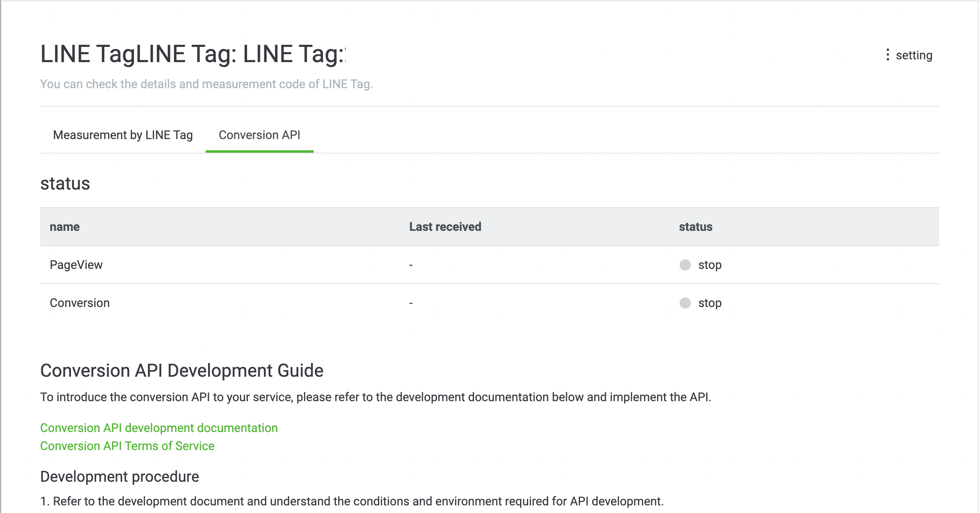This screenshot has height=513, width=980.
Task: Click the grey status dot for Conversion
Action: 685,303
